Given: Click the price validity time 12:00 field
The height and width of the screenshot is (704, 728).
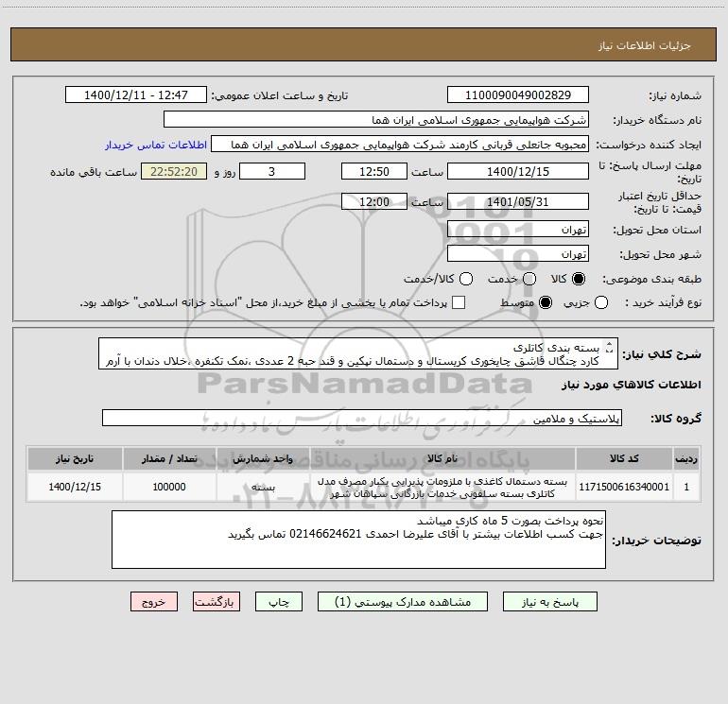Looking at the screenshot, I should click(374, 201).
